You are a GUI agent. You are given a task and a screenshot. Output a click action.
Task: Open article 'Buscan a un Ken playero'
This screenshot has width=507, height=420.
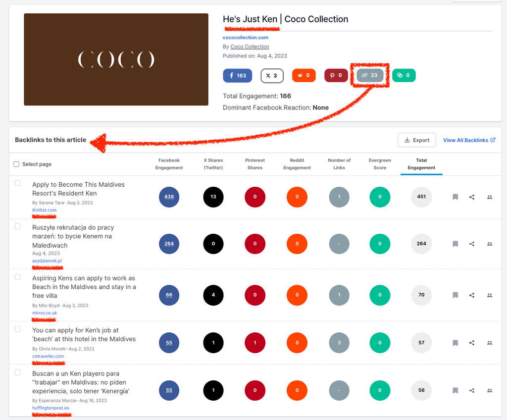81,382
